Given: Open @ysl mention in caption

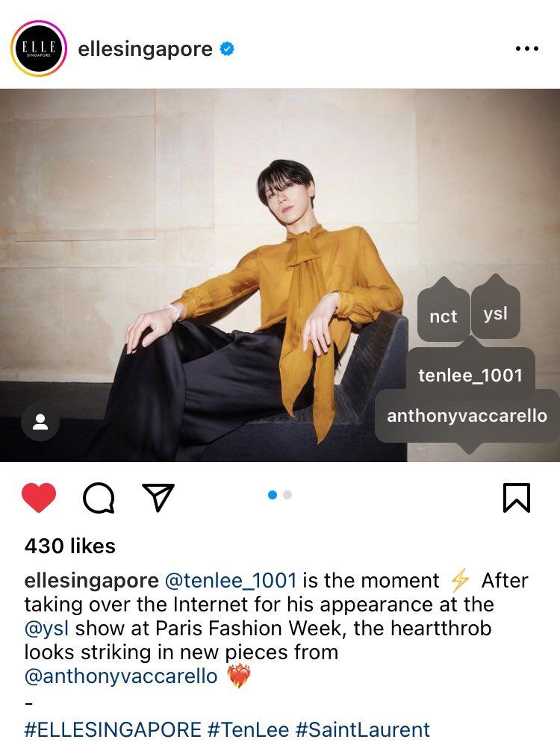Looking at the screenshot, I should [x=46, y=629].
